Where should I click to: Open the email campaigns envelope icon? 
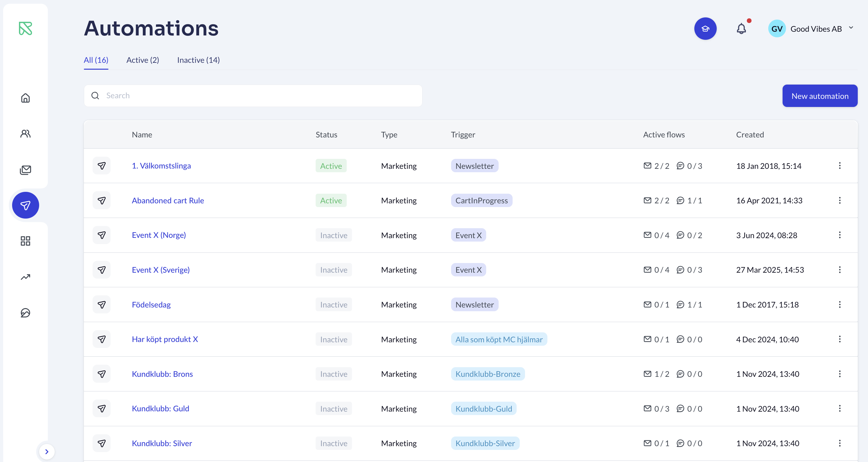click(x=25, y=170)
